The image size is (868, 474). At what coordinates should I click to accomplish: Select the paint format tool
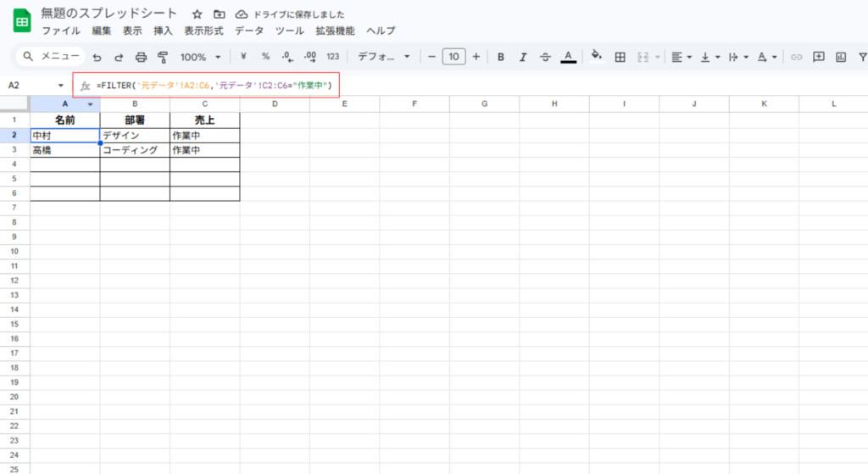tap(163, 57)
